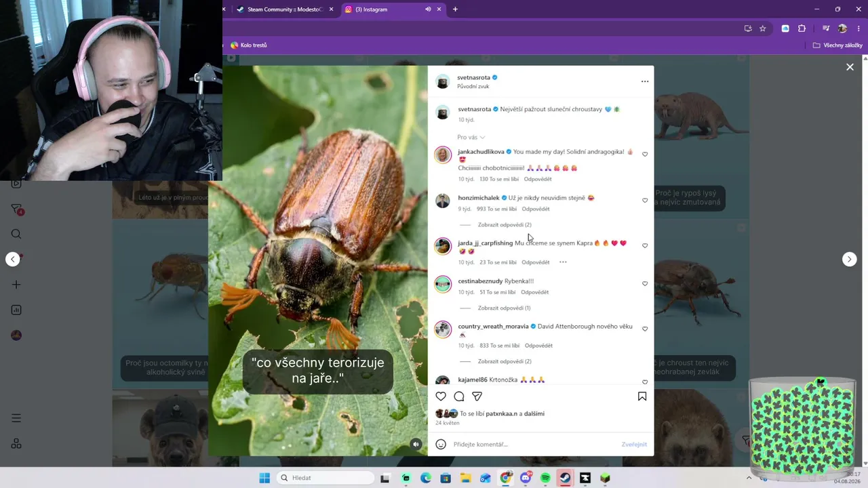Open the browser extensions puzzle icon
Image resolution: width=868 pixels, height=488 pixels.
(802, 28)
